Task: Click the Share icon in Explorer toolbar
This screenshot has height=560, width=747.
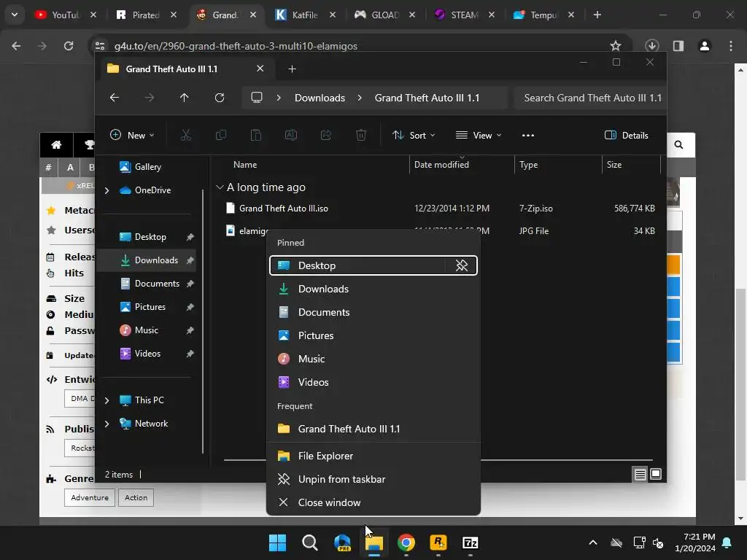Action: click(326, 135)
